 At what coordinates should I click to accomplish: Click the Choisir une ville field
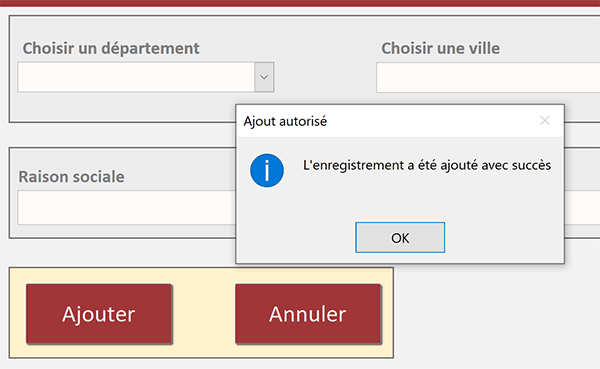point(488,78)
